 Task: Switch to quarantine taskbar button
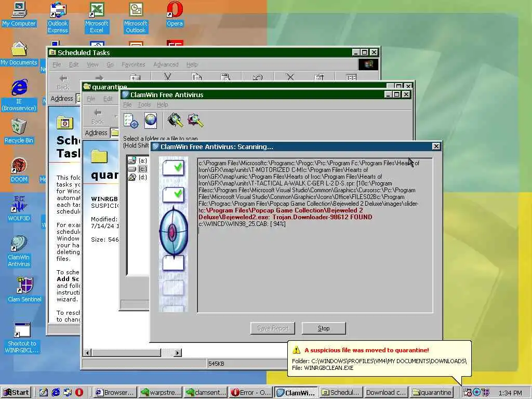432,393
